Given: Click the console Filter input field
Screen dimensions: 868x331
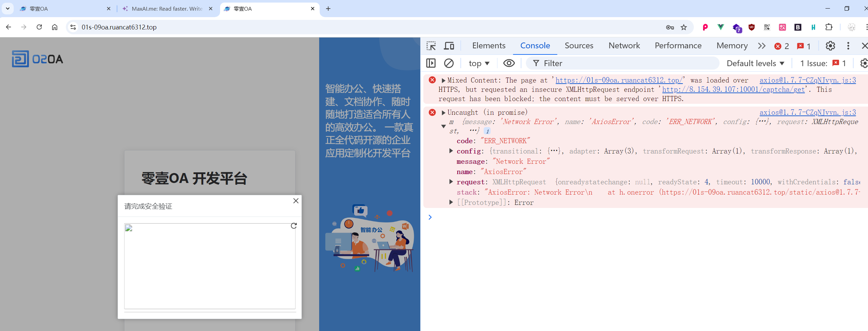Looking at the screenshot, I should pos(622,63).
